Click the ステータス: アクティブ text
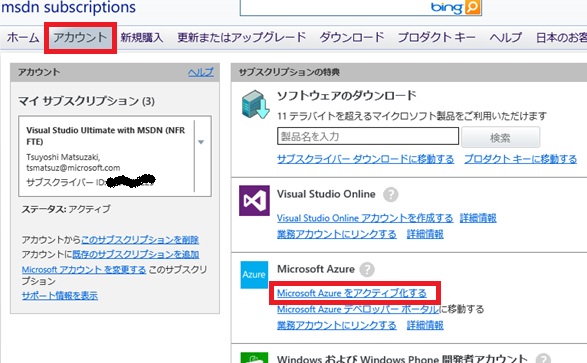The height and width of the screenshot is (363, 587). coord(66,209)
